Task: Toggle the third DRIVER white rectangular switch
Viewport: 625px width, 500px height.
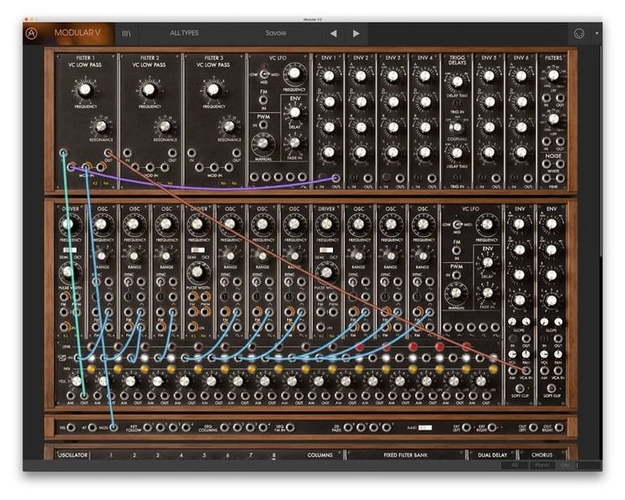Action: [x=326, y=250]
